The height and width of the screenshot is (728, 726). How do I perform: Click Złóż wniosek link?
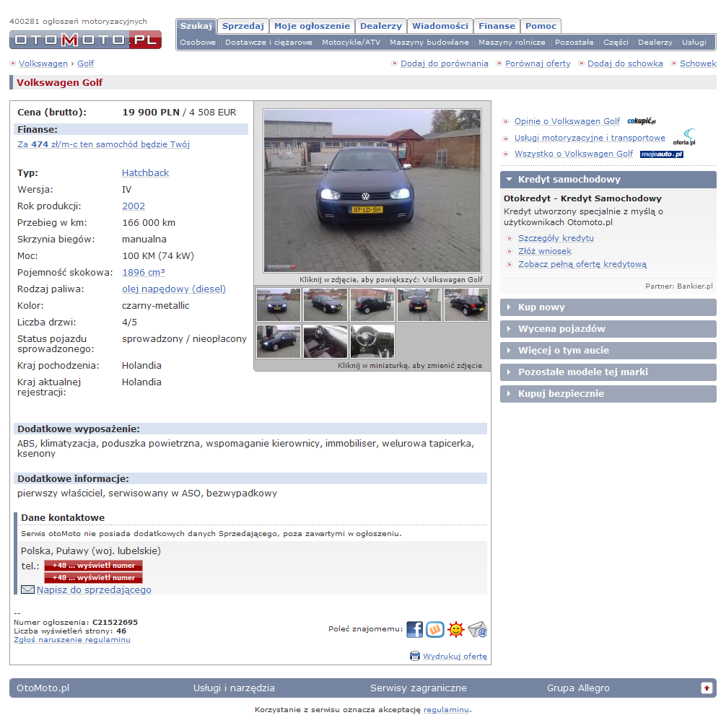point(545,251)
